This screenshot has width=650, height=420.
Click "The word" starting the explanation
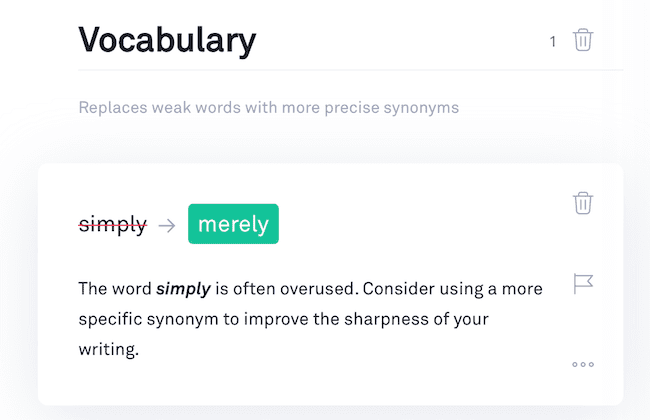pyautogui.click(x=114, y=289)
